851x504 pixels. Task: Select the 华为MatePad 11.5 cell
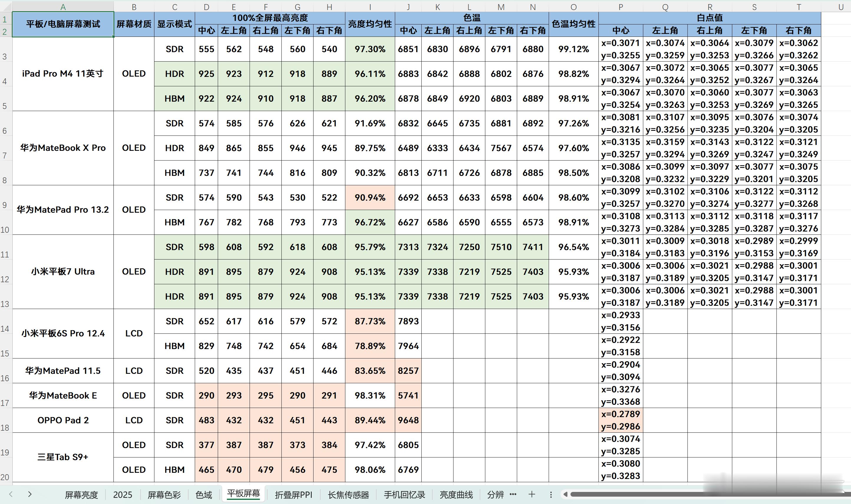pos(63,371)
